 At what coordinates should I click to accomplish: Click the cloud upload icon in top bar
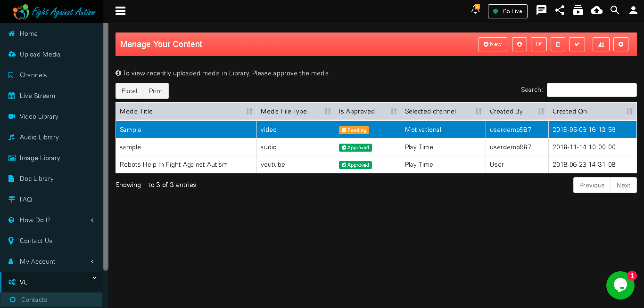596,10
